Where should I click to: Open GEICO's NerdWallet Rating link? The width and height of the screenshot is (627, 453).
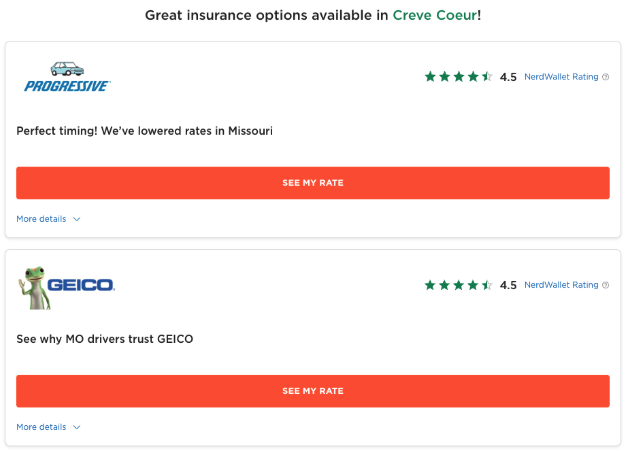pyautogui.click(x=561, y=285)
